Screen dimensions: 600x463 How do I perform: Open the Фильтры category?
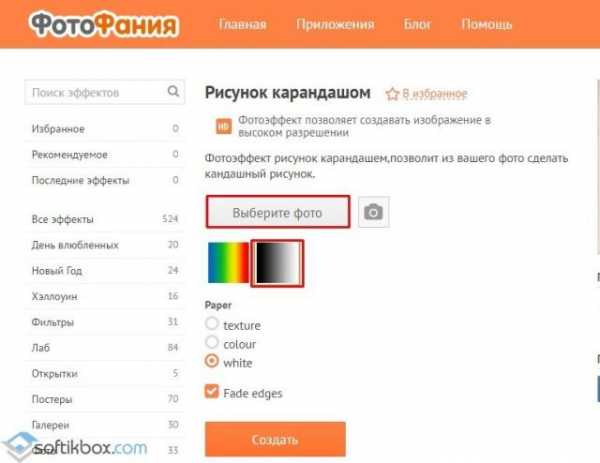tap(104, 322)
